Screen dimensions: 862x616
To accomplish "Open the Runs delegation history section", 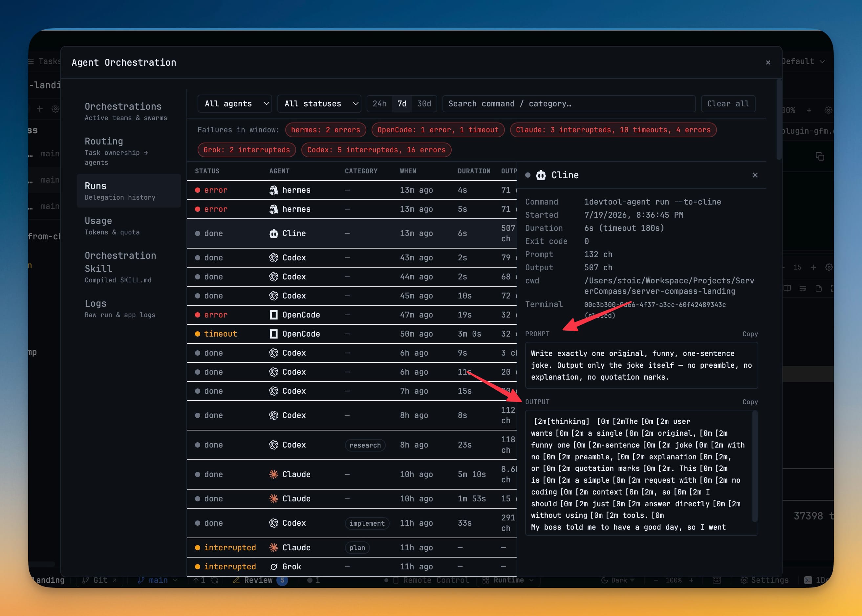I will pyautogui.click(x=129, y=191).
